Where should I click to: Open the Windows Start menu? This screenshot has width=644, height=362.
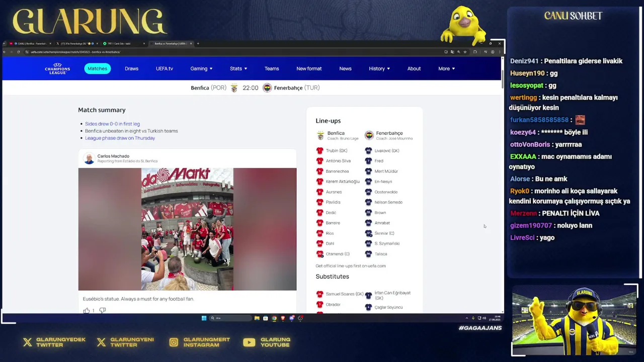point(204,318)
